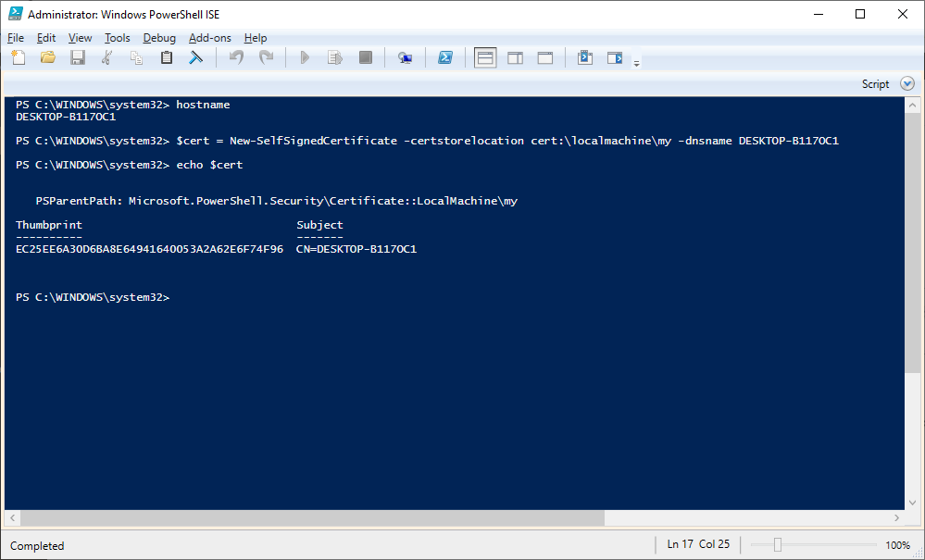The image size is (925, 560).
Task: Adjust the zoom slider in the status bar
Action: [x=778, y=545]
